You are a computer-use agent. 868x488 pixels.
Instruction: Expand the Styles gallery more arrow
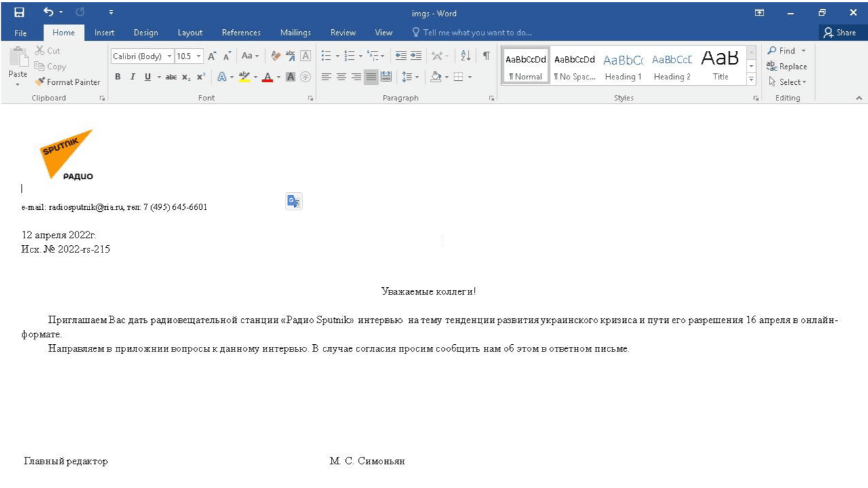point(751,79)
